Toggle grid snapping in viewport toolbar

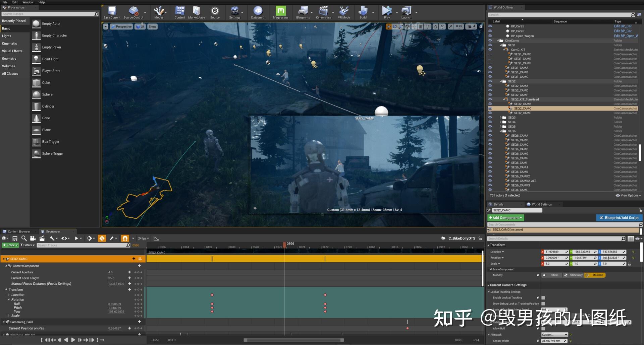point(420,26)
